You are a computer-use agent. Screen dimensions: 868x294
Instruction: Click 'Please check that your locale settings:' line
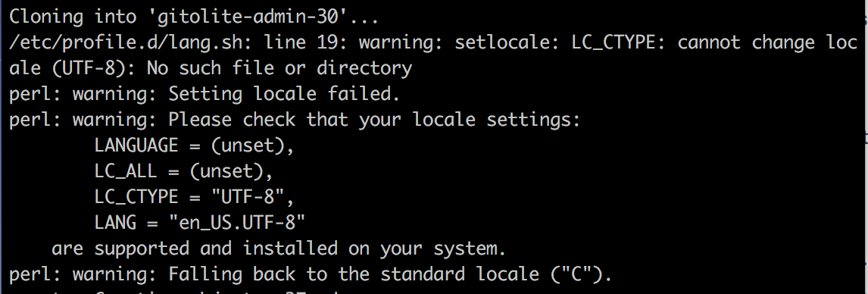[x=374, y=120]
